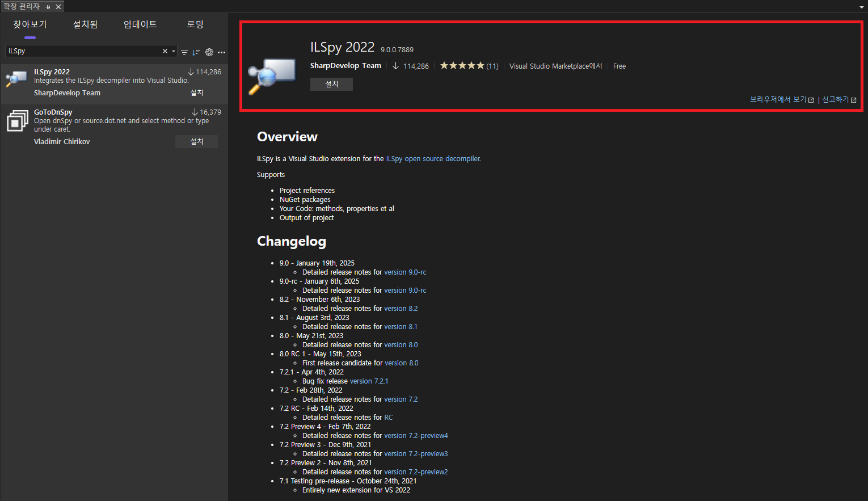
Task: Pin the 확장 관리자 tab
Action: click(x=48, y=7)
